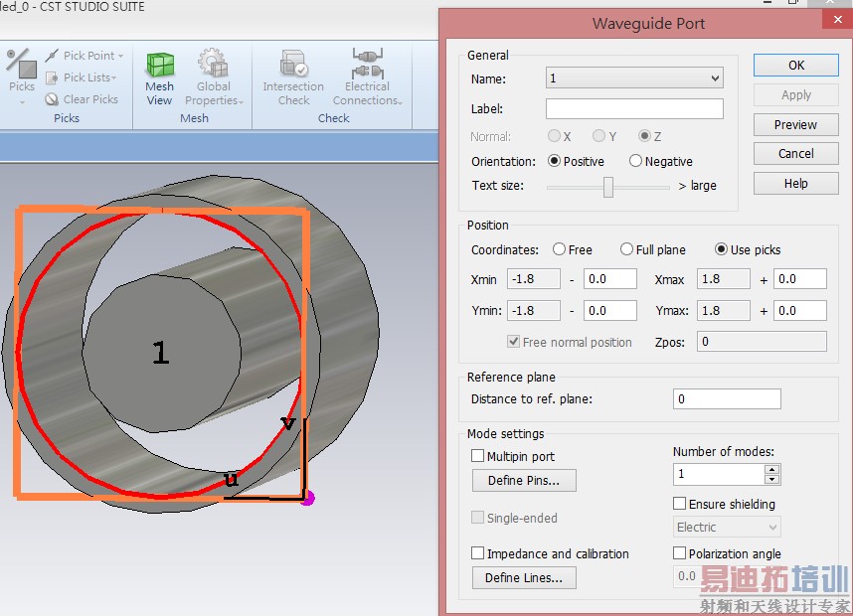Clear Picks in ribbon
853x616 pixels.
[x=82, y=99]
